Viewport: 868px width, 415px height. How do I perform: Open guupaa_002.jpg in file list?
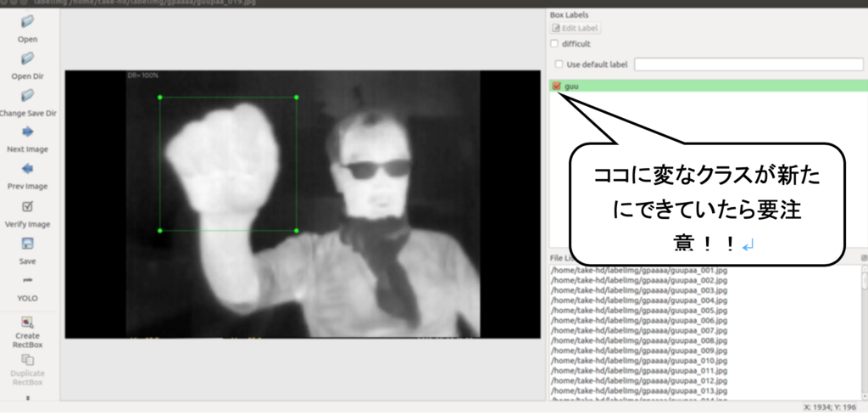[639, 280]
